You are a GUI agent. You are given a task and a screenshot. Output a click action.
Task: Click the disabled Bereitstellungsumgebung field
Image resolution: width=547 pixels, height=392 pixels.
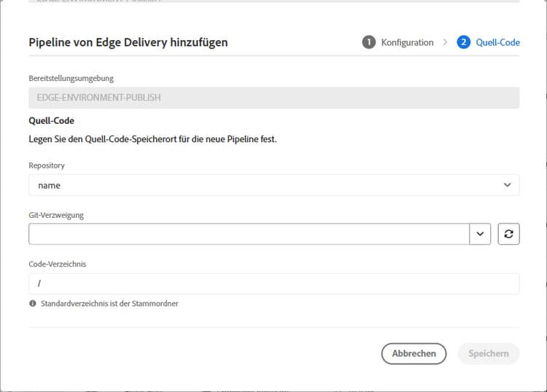click(x=273, y=98)
